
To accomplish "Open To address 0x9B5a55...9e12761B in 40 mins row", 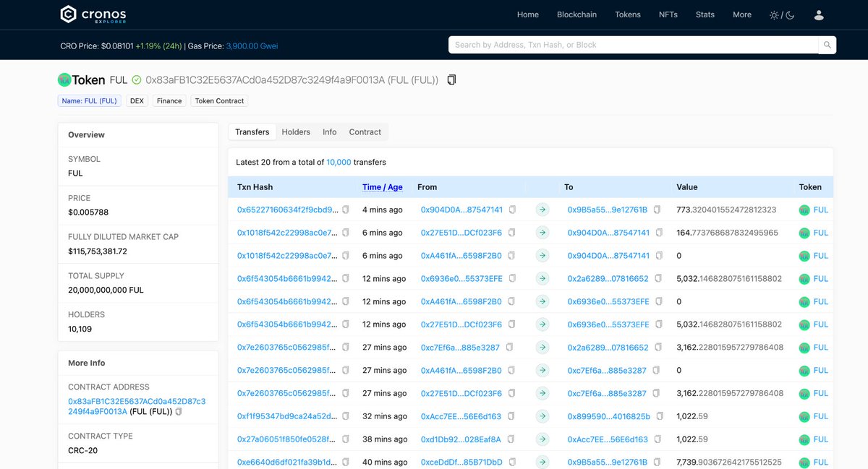I will click(x=608, y=462).
